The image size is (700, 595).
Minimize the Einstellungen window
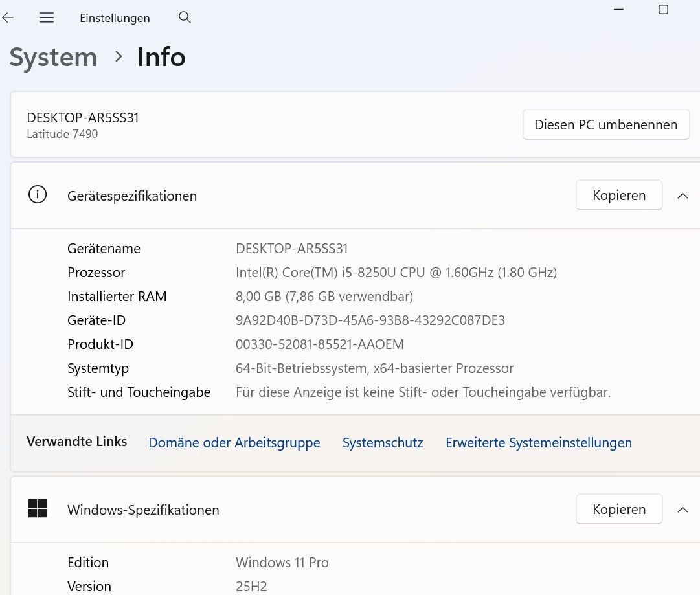(619, 9)
